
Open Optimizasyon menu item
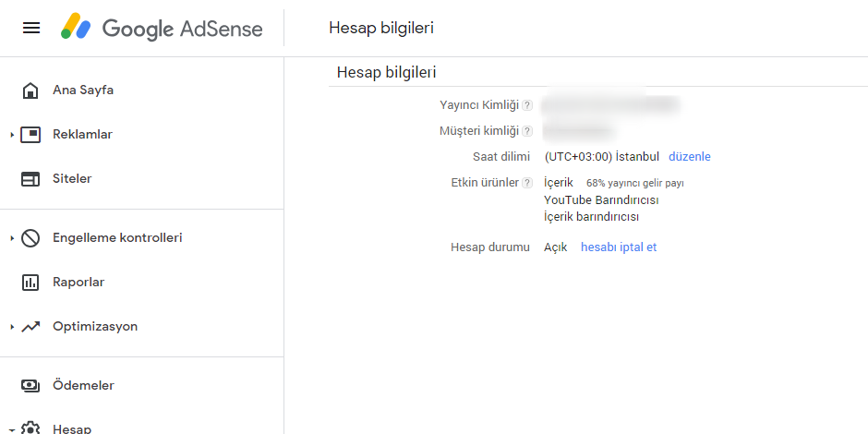(x=95, y=327)
